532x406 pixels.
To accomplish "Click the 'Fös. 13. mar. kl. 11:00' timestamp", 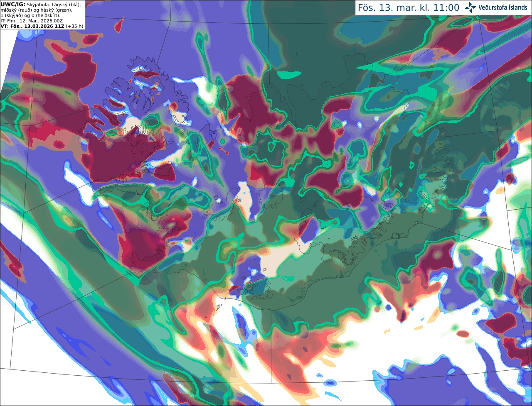I will pos(409,8).
